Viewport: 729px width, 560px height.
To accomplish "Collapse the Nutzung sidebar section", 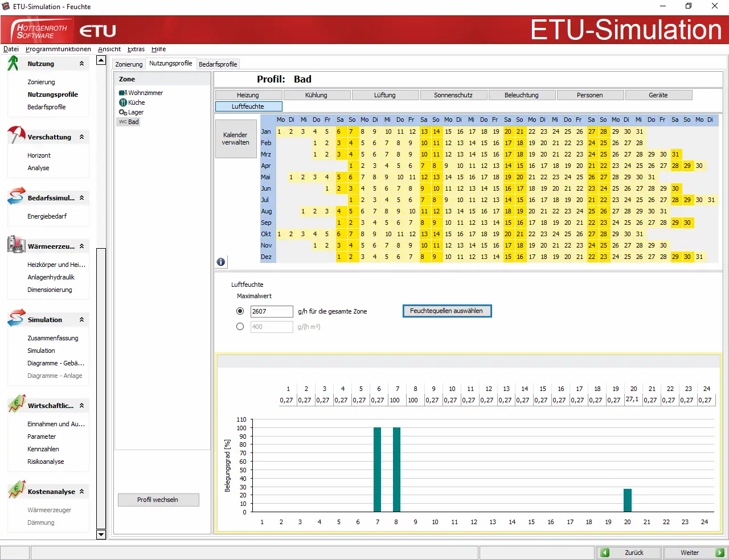I will pyautogui.click(x=82, y=64).
